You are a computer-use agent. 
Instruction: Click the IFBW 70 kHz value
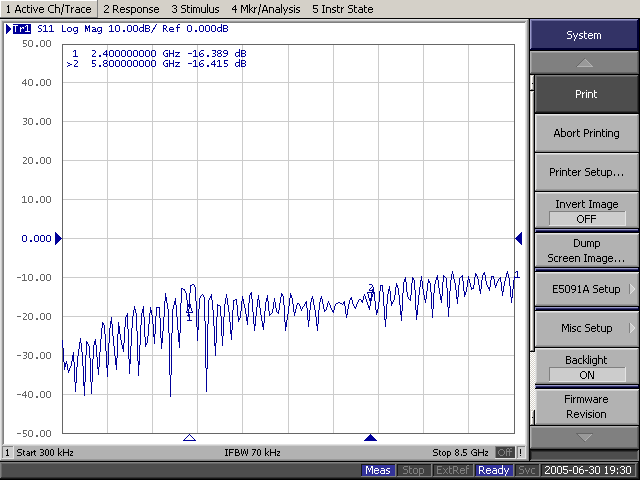click(x=252, y=453)
